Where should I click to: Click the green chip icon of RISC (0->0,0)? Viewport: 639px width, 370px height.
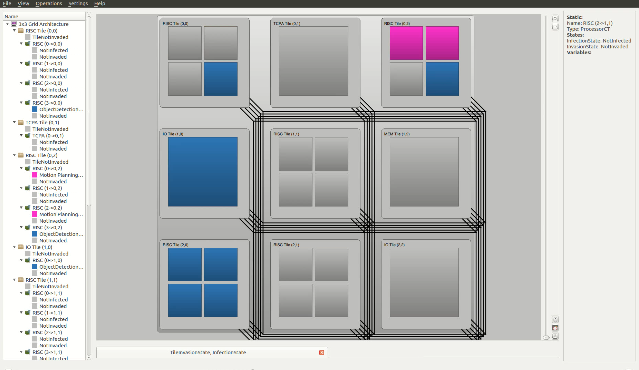[x=28, y=44]
